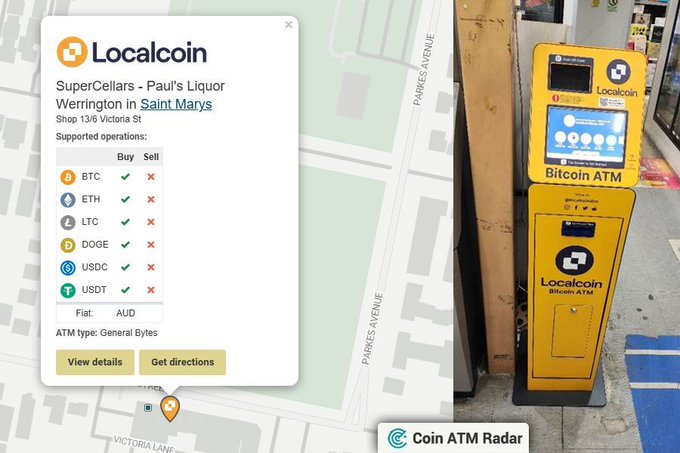
Task: Open the Saint Marys link
Action: click(176, 104)
